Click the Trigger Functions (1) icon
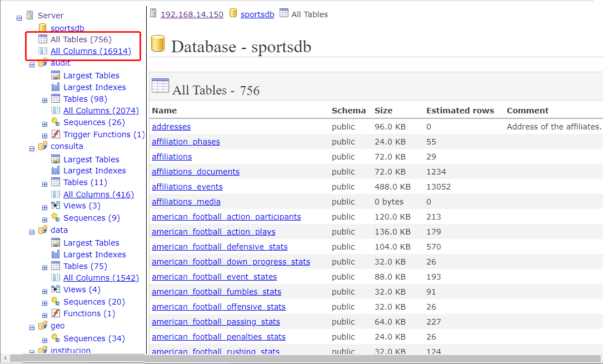 pos(56,134)
